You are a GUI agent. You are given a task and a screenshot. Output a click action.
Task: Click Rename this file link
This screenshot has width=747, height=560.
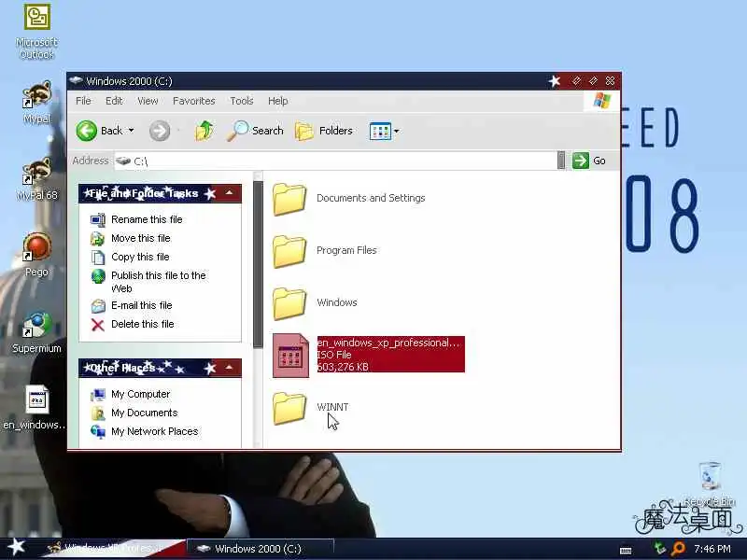pyautogui.click(x=147, y=219)
